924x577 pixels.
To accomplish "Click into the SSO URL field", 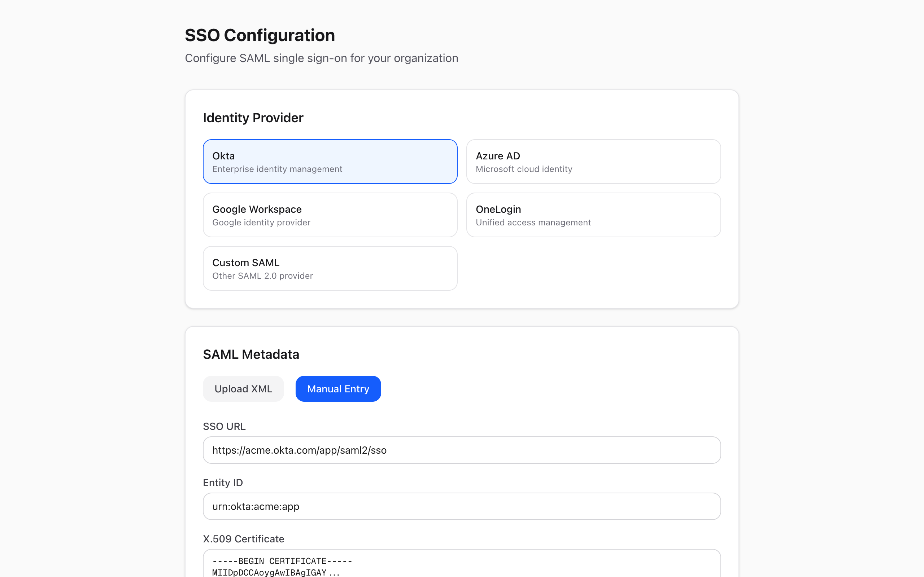I will [461, 450].
